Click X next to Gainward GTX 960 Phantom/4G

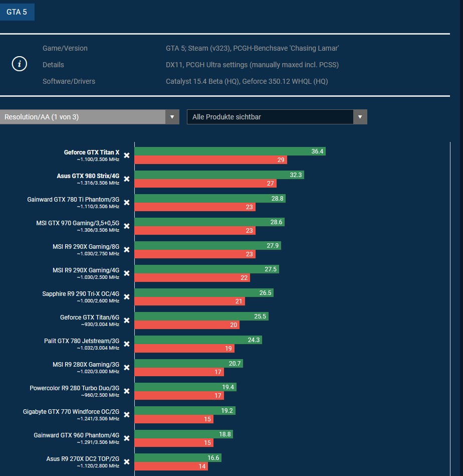pos(127,438)
